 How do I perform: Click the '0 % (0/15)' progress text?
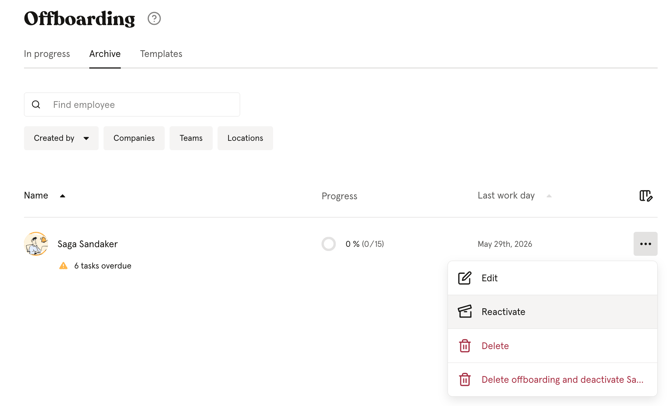click(x=365, y=244)
